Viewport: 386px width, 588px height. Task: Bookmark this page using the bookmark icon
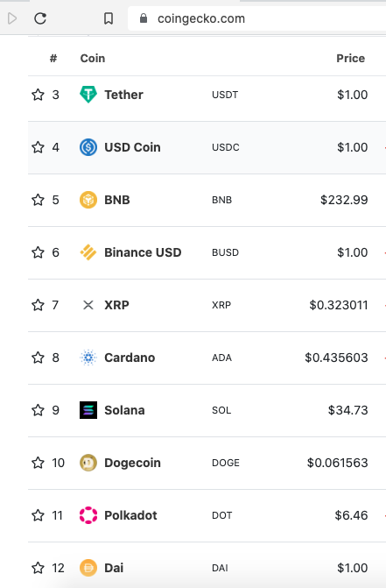point(109,18)
